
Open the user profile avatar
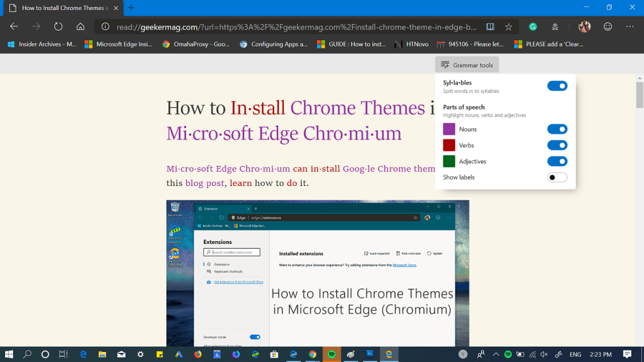[584, 26]
